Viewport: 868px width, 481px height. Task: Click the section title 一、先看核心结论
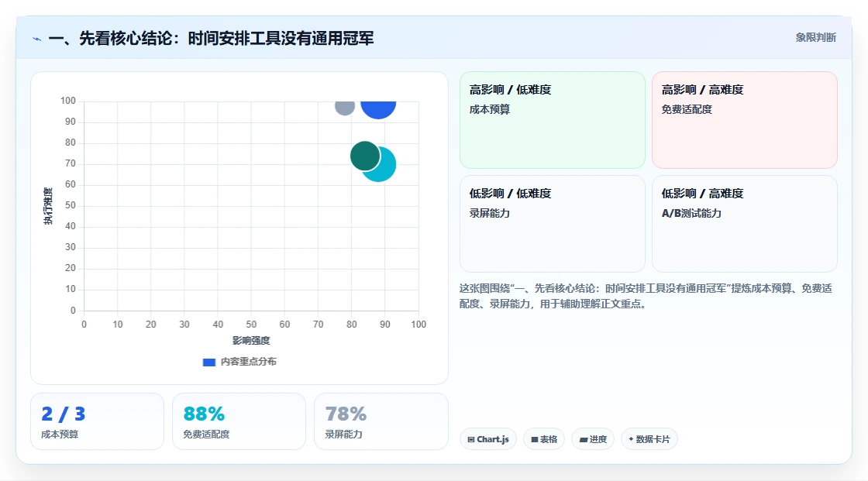(211, 39)
